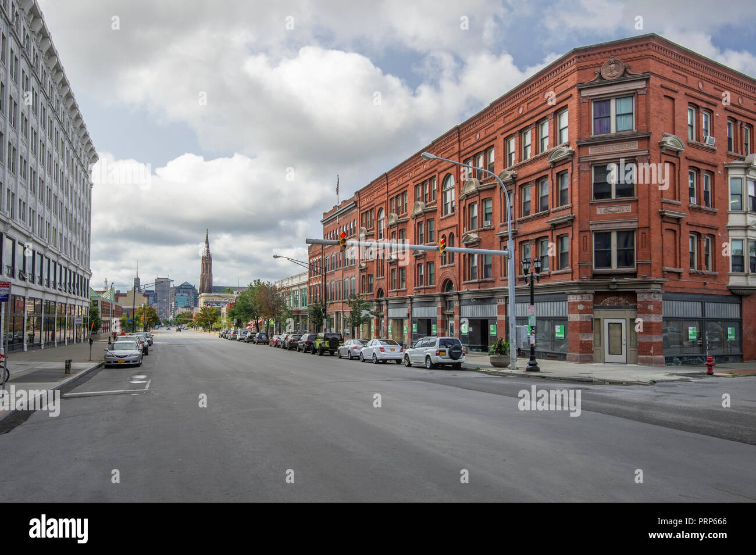Open the www.alamy.com link text
The image size is (756, 555).
687,536
